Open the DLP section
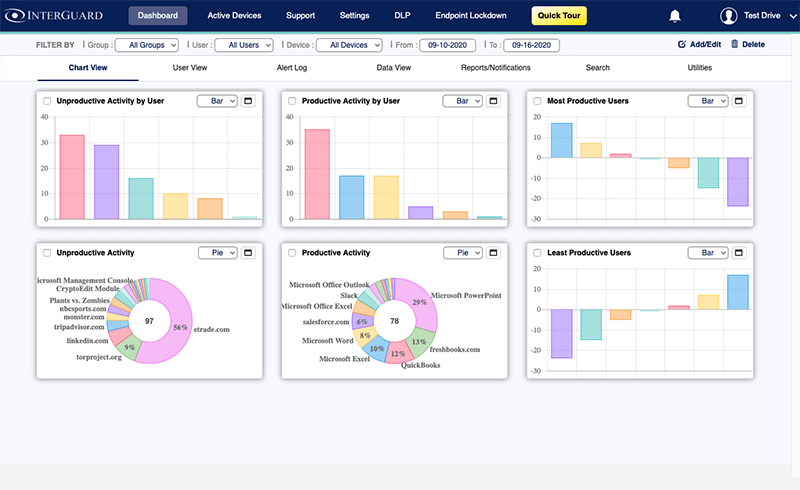Viewport: 800px width, 490px height. pos(402,16)
